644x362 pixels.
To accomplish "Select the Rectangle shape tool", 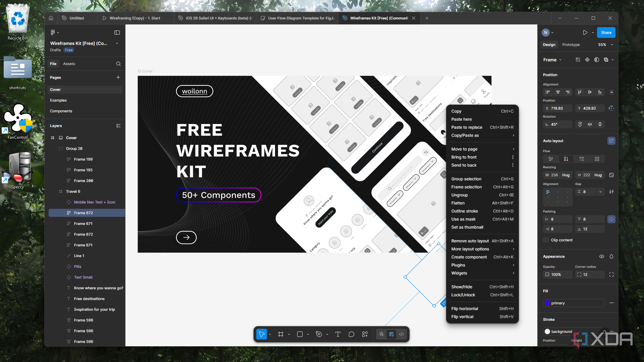I will 300,334.
